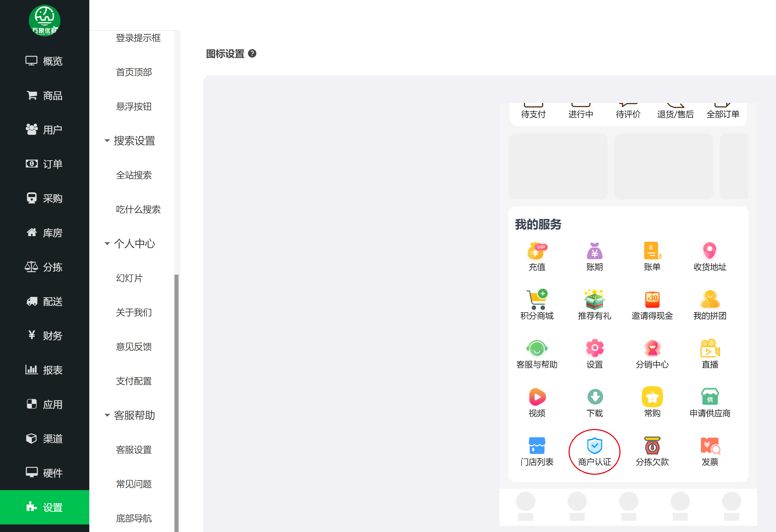Open the 订单 section in sidebar
This screenshot has height=532, width=776.
(45, 164)
